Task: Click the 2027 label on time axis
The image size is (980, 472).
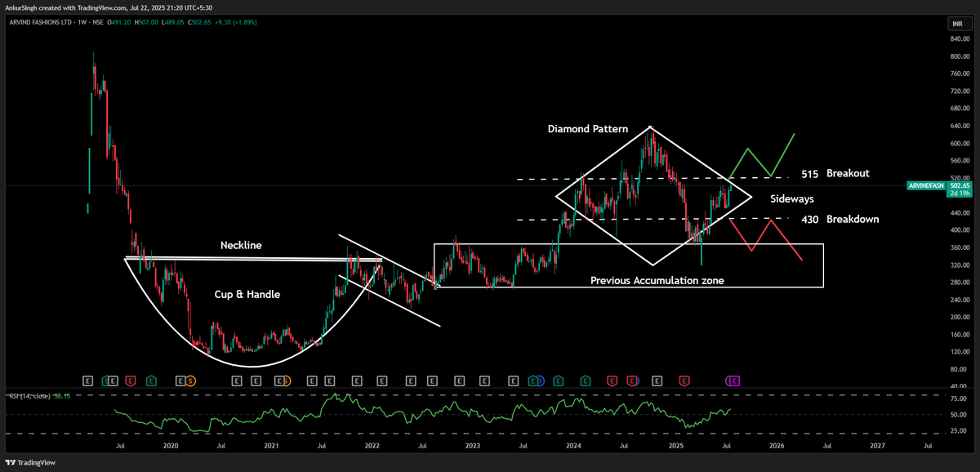Action: [x=877, y=446]
